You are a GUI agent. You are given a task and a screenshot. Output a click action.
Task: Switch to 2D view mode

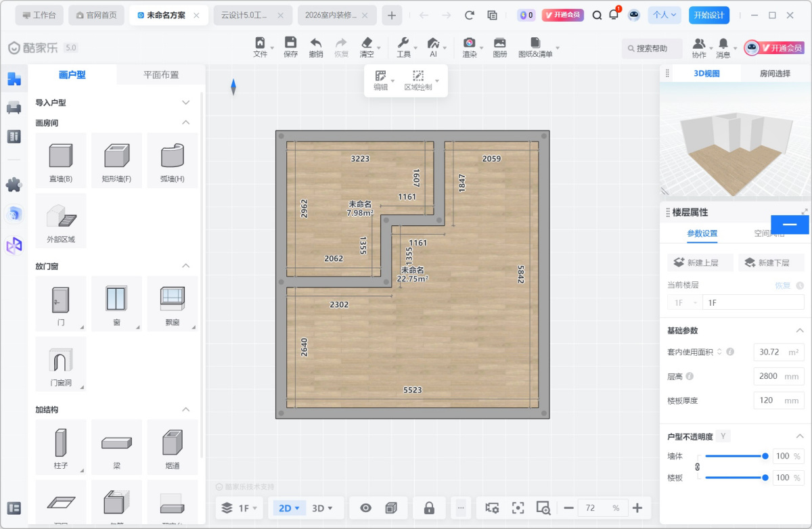pyautogui.click(x=289, y=508)
